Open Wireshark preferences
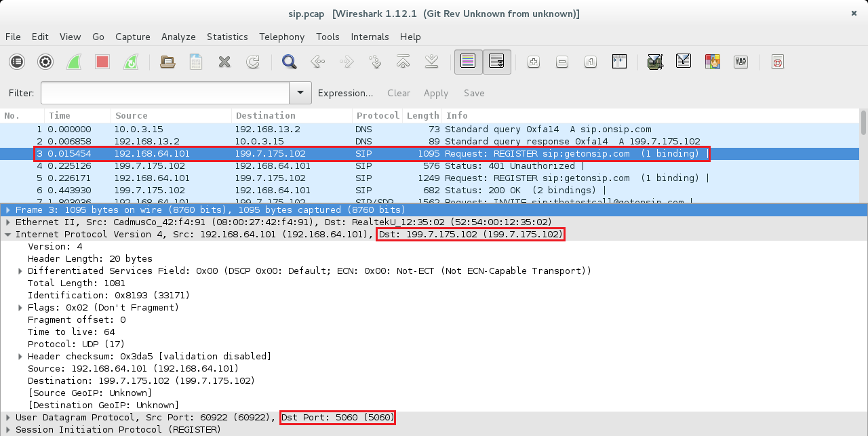Viewport: 868px width, 436px height. pyautogui.click(x=741, y=62)
